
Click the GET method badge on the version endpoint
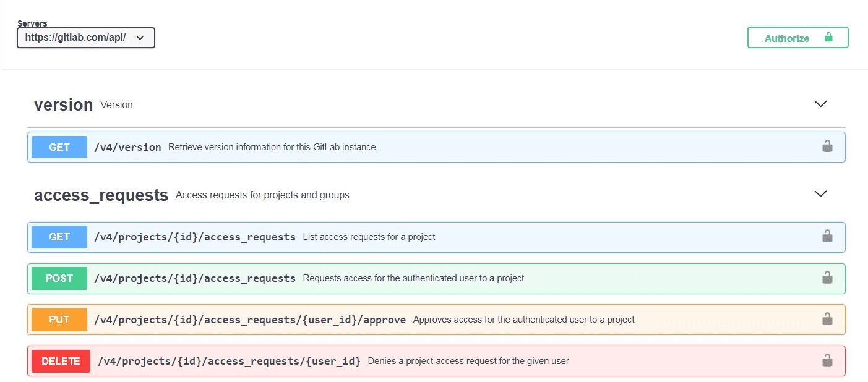59,146
